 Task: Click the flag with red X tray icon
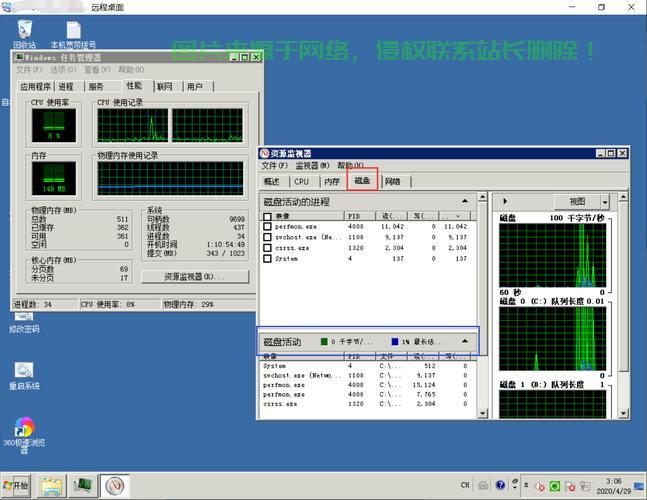pos(570,487)
